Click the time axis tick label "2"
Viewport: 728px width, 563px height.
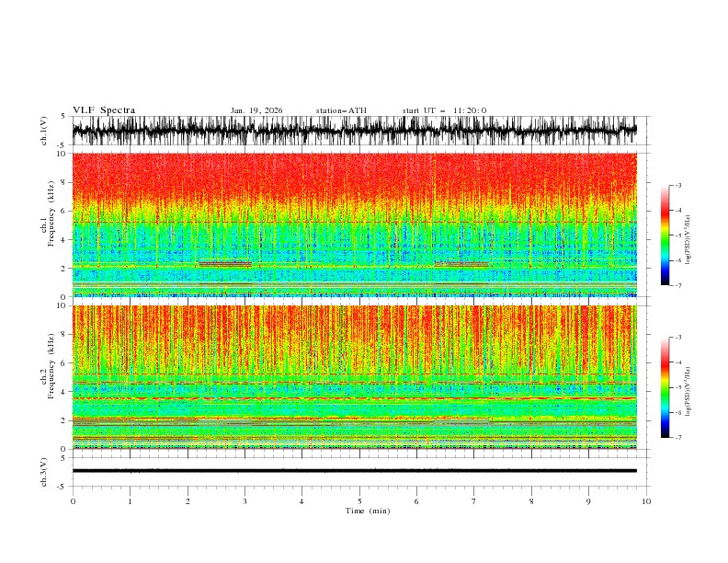pyautogui.click(x=188, y=501)
